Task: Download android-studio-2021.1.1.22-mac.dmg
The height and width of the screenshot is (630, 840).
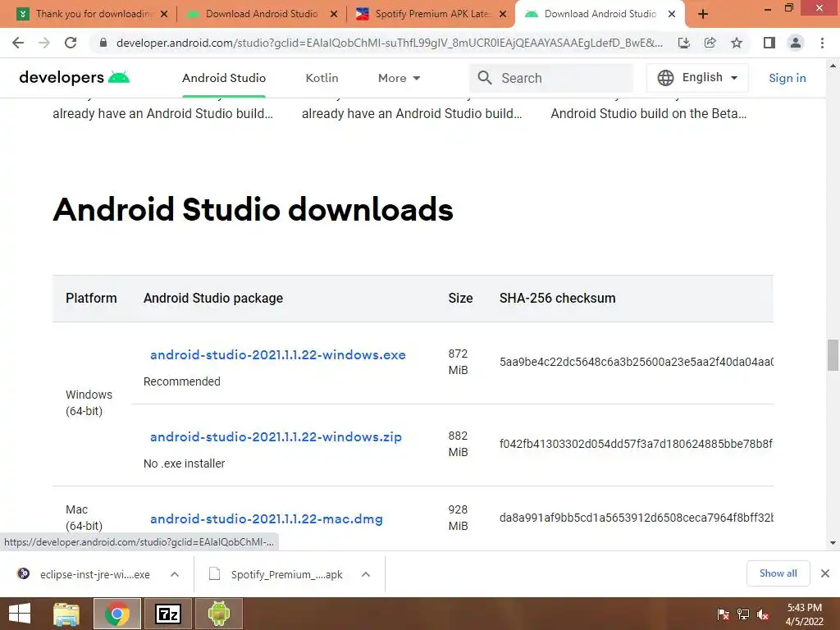Action: click(x=267, y=518)
